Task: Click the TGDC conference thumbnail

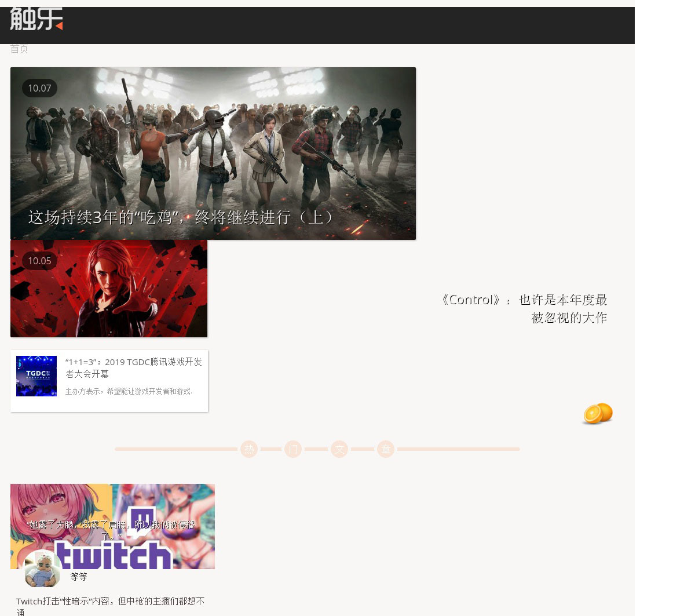Action: pos(36,376)
